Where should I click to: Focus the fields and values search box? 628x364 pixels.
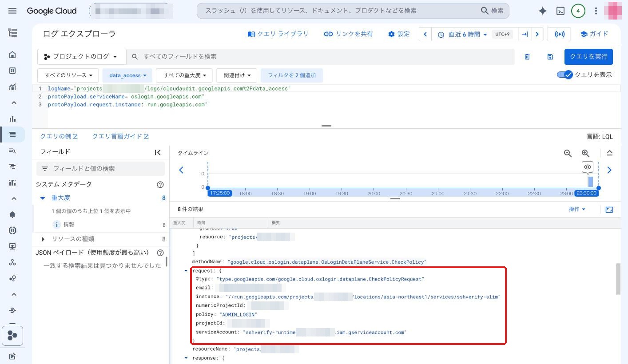[100, 169]
